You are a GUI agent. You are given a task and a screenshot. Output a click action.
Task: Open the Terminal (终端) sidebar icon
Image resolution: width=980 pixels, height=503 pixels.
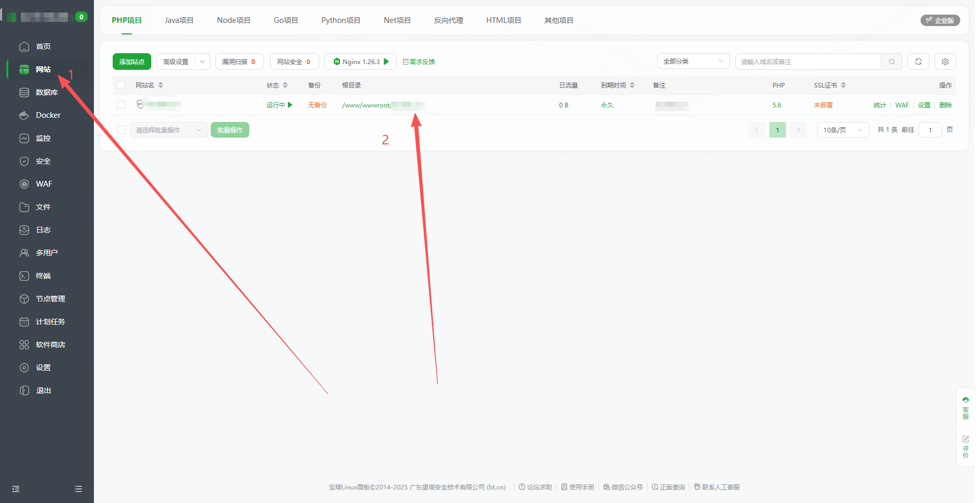tap(24, 276)
